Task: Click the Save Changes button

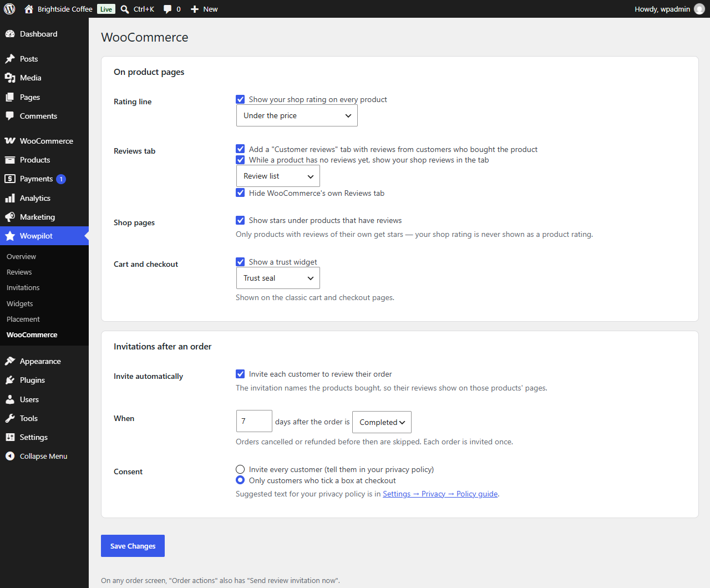Action: 133,546
